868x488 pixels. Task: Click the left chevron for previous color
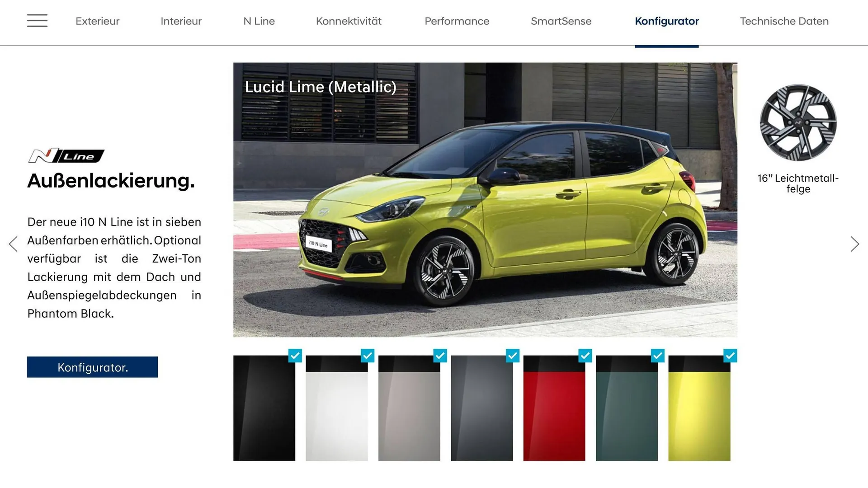tap(14, 244)
